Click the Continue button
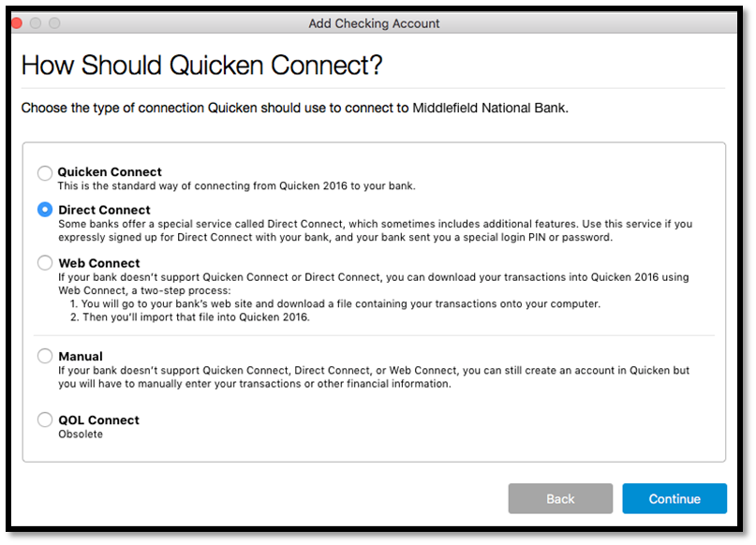 click(674, 499)
